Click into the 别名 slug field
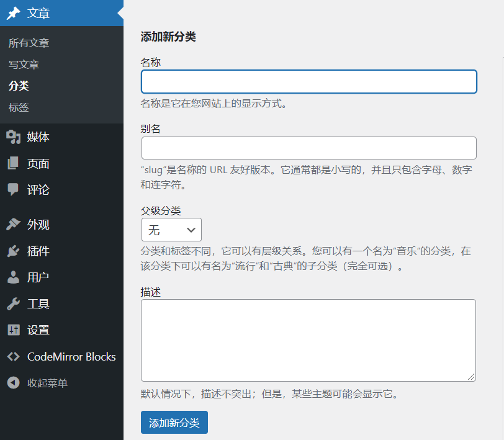Screen dimensions: 504x440 [x=308, y=148]
